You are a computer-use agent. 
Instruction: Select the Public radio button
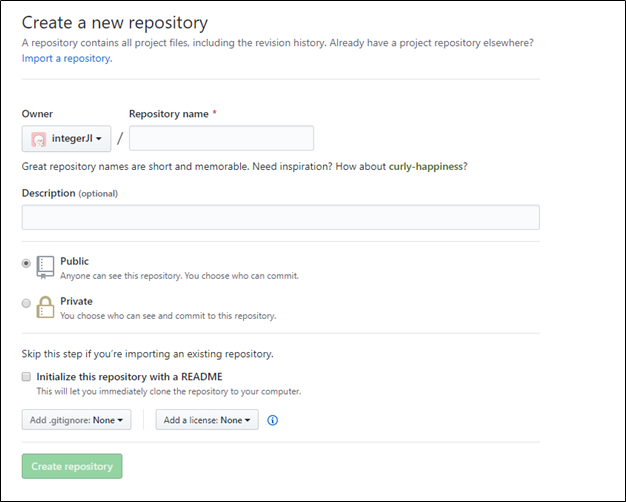click(x=26, y=263)
